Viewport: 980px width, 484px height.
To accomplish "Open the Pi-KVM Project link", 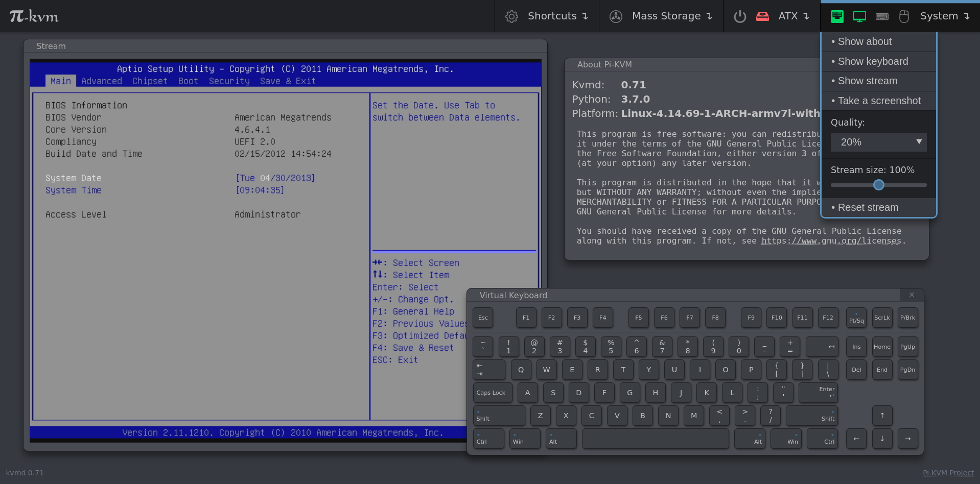I will point(948,473).
